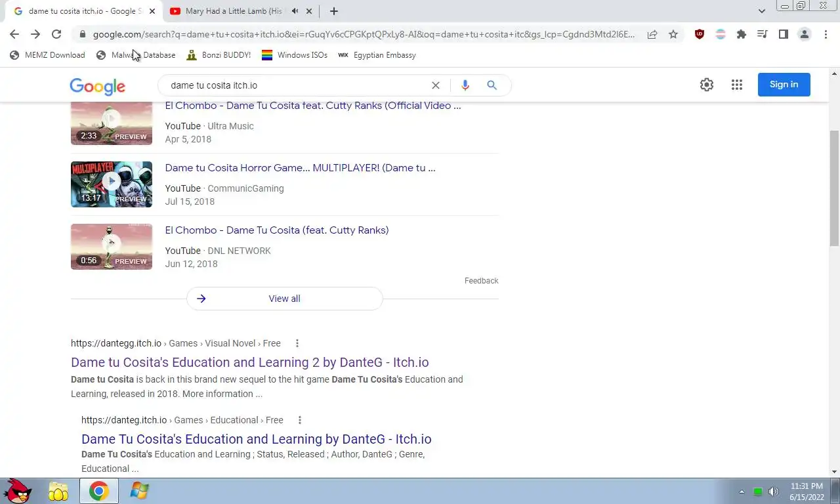Open Google quick settings gear

coord(707,85)
